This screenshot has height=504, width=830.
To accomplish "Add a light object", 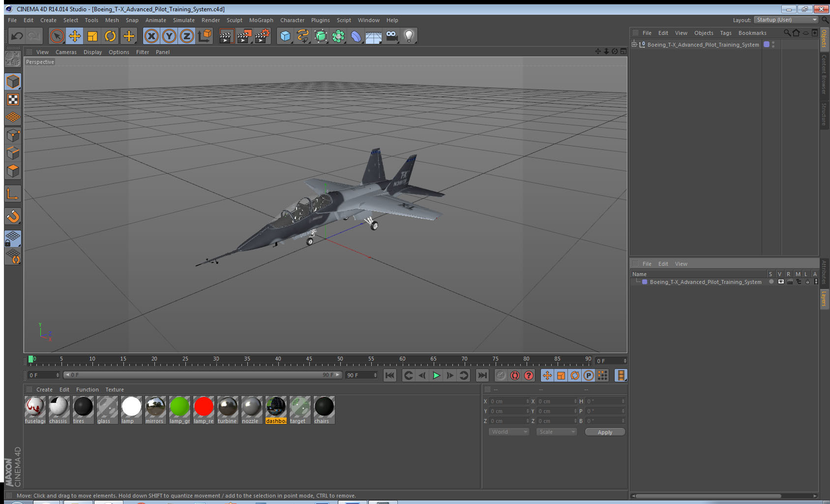I will click(409, 36).
